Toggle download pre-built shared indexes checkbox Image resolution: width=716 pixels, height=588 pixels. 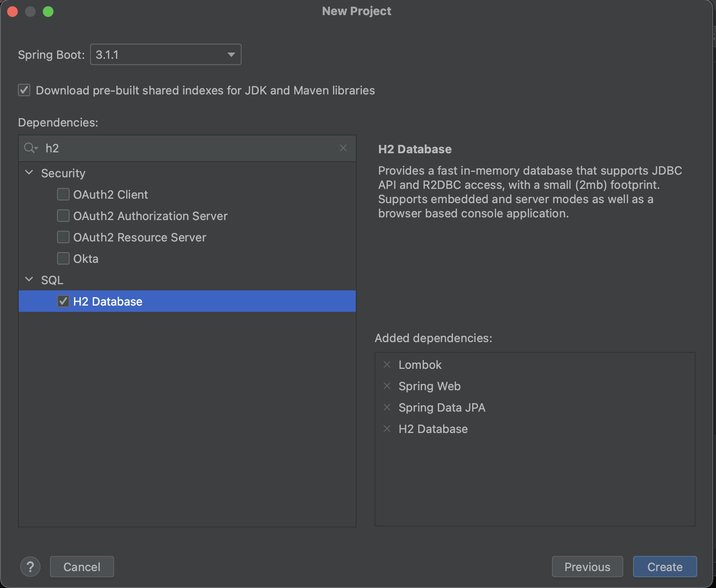coord(24,90)
